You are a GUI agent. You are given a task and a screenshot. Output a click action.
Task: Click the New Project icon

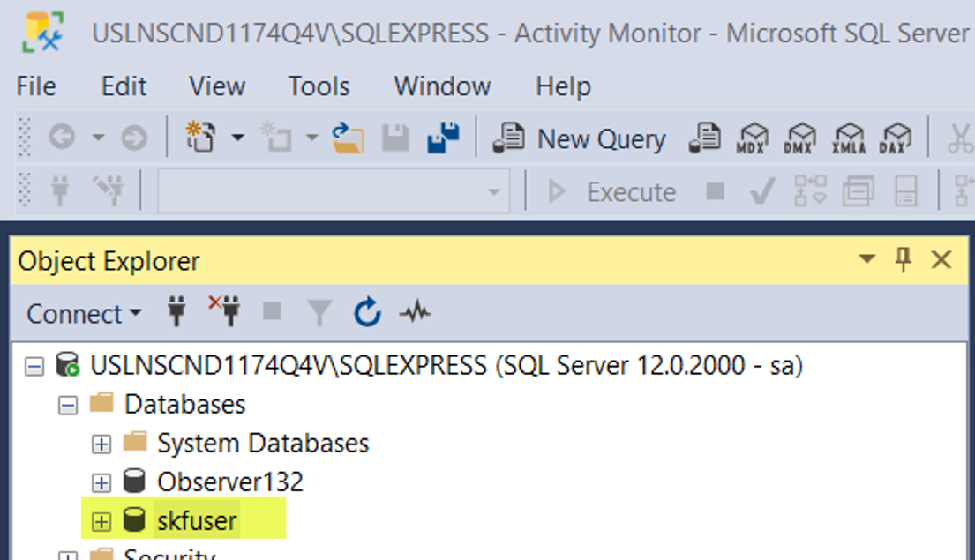[200, 137]
